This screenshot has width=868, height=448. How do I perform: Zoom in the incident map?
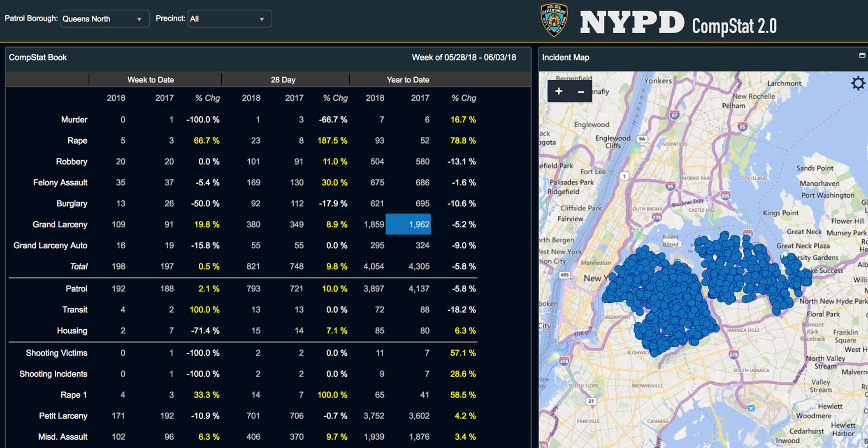(x=559, y=91)
